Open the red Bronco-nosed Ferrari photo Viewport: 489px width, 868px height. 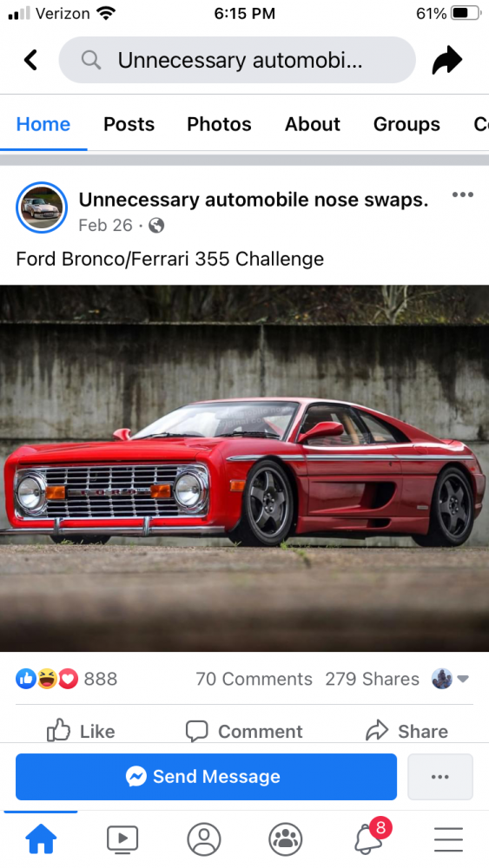click(x=244, y=469)
